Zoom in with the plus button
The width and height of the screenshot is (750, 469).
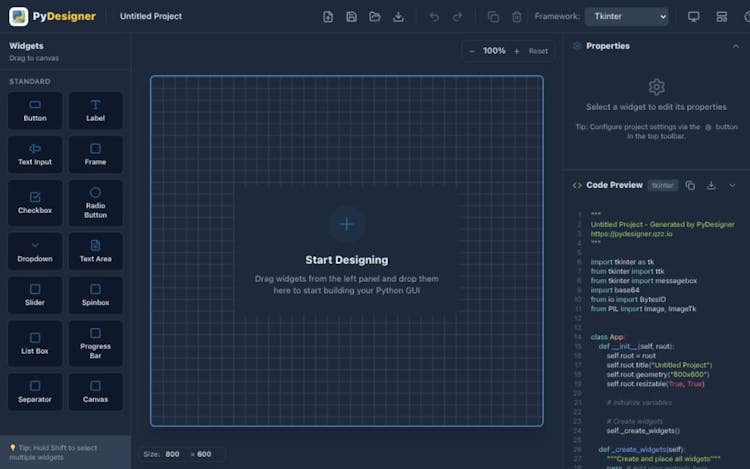[517, 51]
